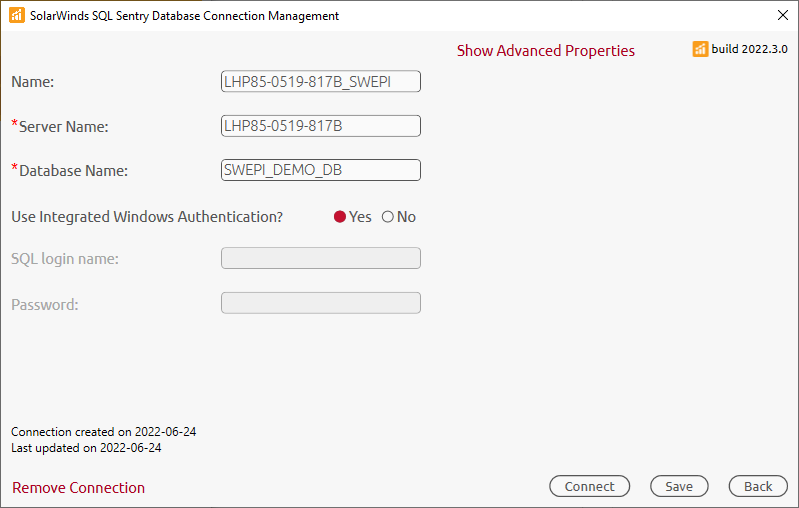Select the Database Name field
Image resolution: width=799 pixels, height=508 pixels.
(x=320, y=170)
